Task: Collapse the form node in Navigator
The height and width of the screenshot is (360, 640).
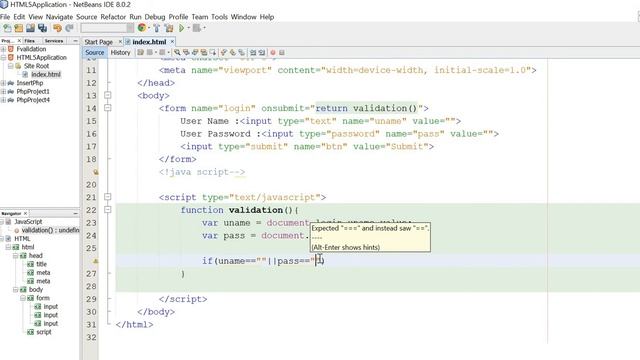Action: pos(23,298)
